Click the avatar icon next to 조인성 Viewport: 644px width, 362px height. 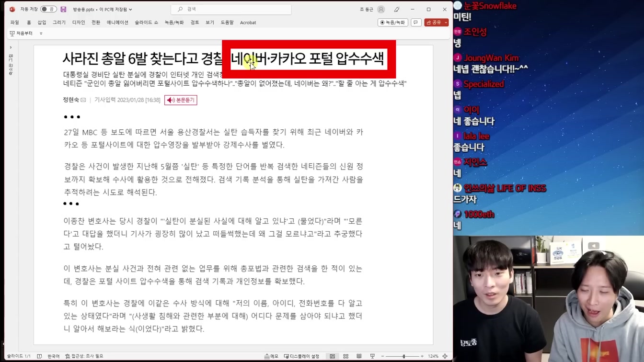click(x=458, y=32)
